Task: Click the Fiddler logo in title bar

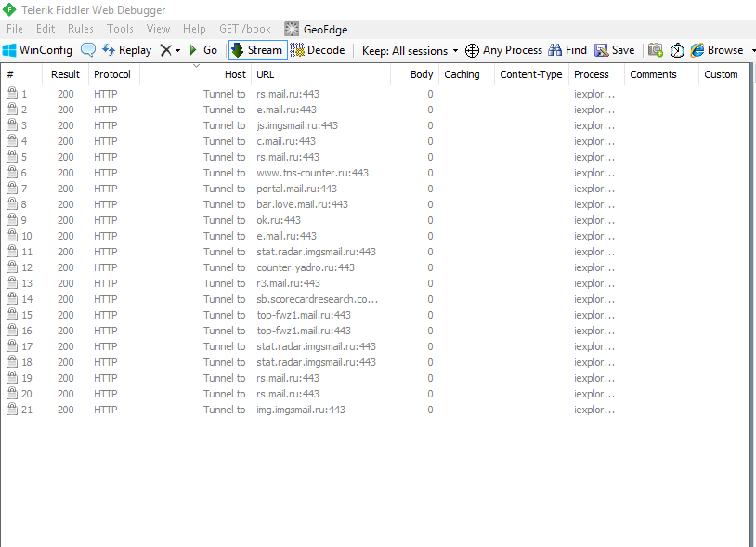Action: [x=9, y=9]
